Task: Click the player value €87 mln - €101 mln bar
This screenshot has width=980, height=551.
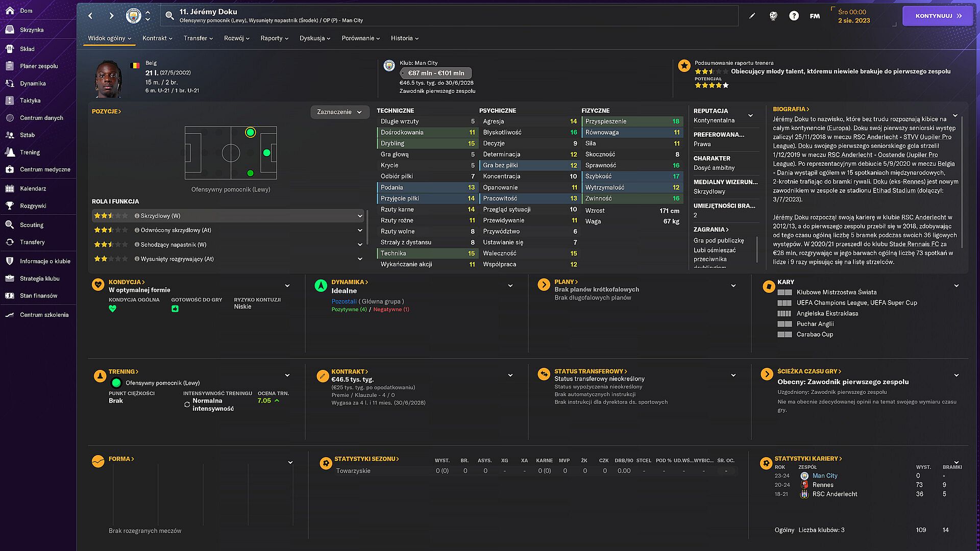Action: [436, 73]
